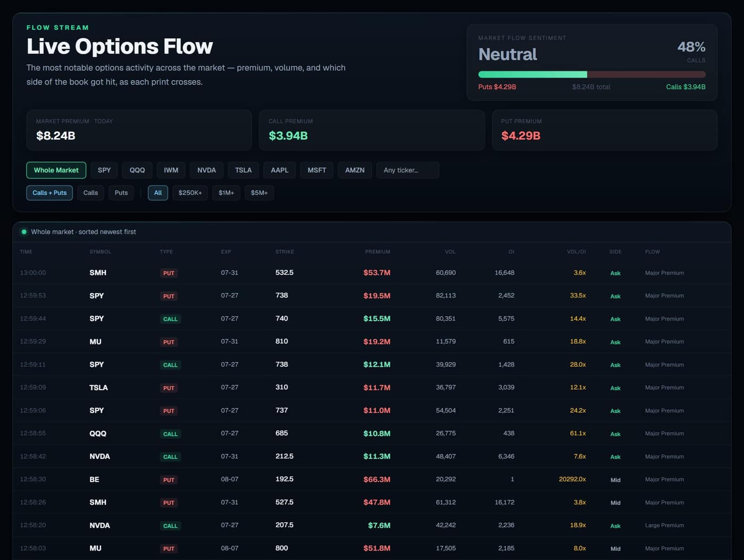Screen dimensions: 744x560
Task: Click the green live status dot
Action: click(x=24, y=232)
